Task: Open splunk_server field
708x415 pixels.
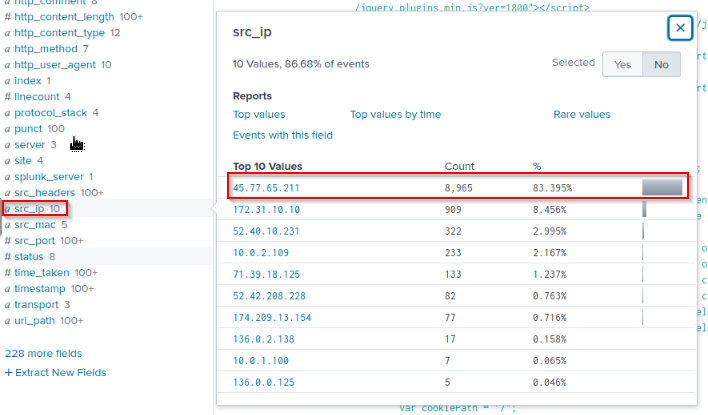Action: (x=49, y=177)
